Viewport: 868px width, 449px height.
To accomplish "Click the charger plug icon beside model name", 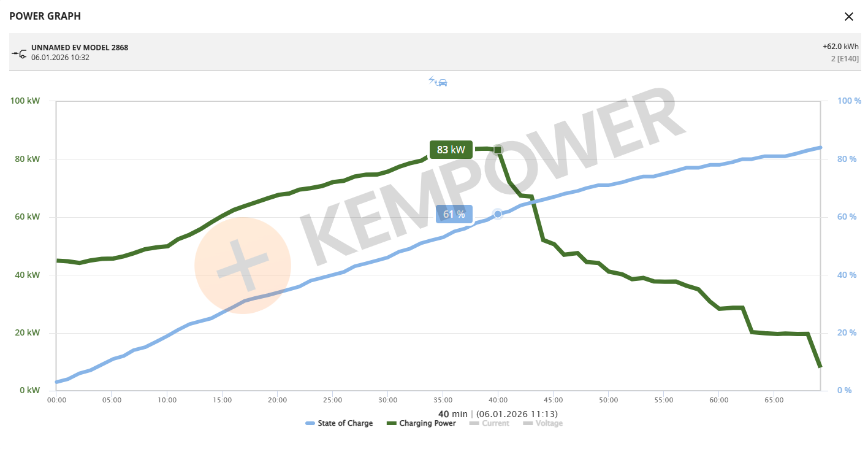I will (18, 53).
